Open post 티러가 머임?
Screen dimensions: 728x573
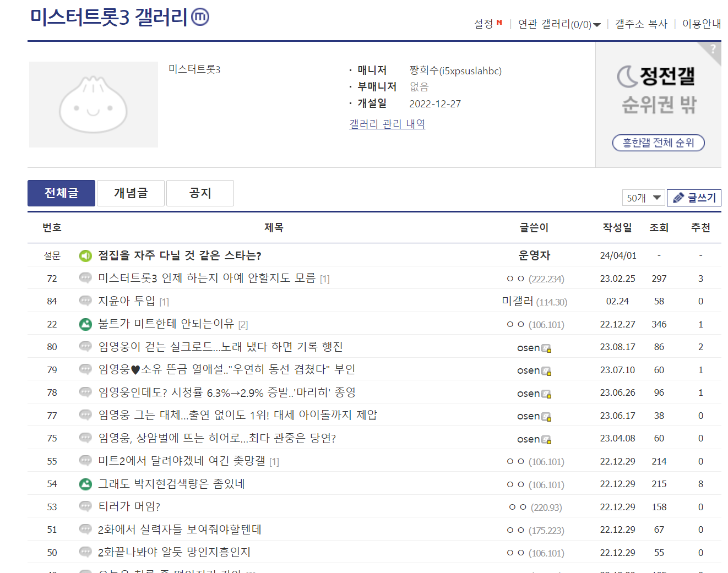pyautogui.click(x=129, y=506)
